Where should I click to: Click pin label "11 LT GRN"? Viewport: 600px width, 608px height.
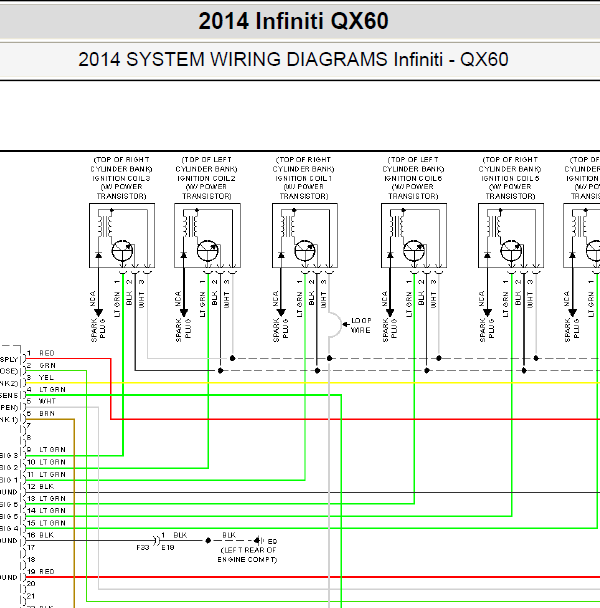(x=46, y=474)
